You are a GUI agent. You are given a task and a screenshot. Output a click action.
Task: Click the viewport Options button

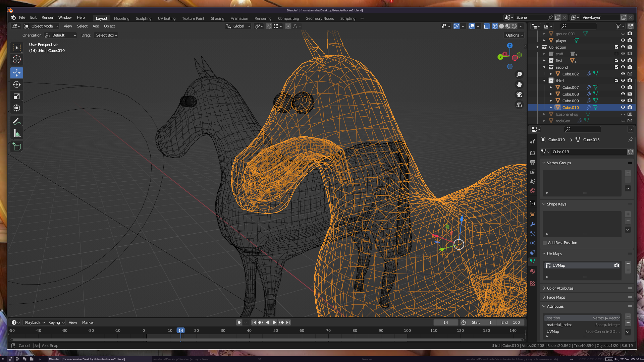pyautogui.click(x=514, y=35)
